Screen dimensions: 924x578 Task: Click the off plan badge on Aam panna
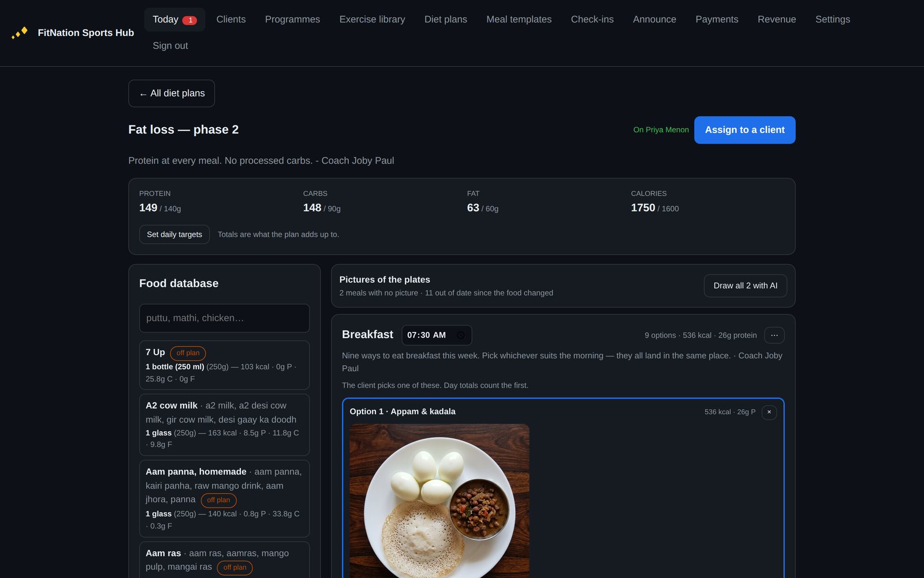pyautogui.click(x=218, y=501)
